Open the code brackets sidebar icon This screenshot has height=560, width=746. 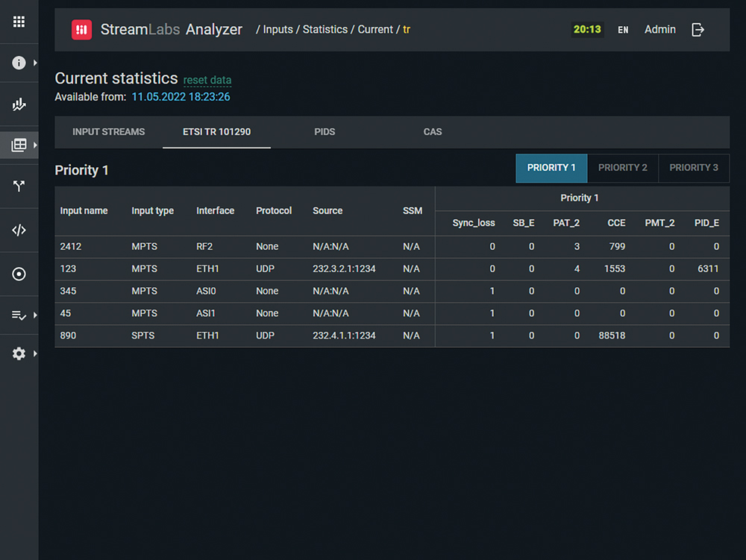click(x=19, y=230)
